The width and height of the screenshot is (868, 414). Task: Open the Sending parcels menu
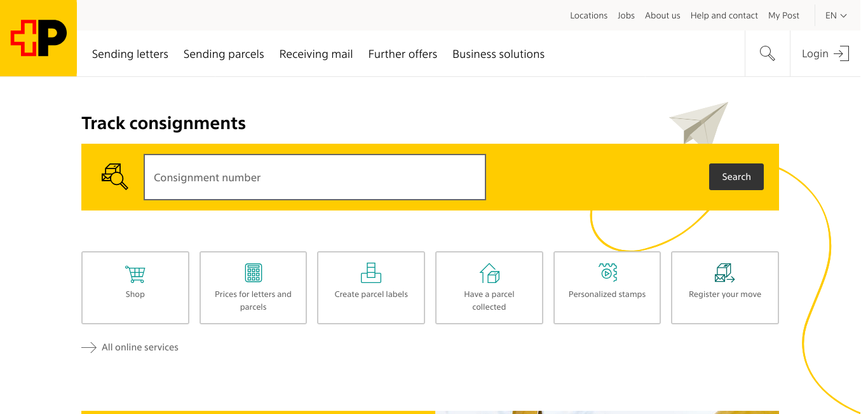(224, 54)
